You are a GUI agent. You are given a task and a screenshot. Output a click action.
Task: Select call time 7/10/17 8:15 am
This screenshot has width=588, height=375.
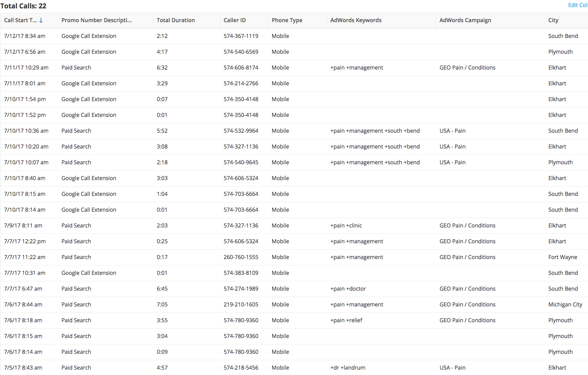pyautogui.click(x=25, y=194)
